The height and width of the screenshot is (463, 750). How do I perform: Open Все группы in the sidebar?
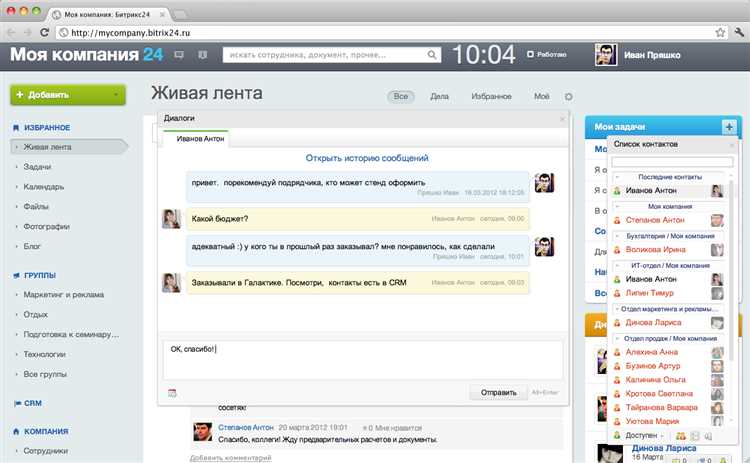pyautogui.click(x=45, y=375)
